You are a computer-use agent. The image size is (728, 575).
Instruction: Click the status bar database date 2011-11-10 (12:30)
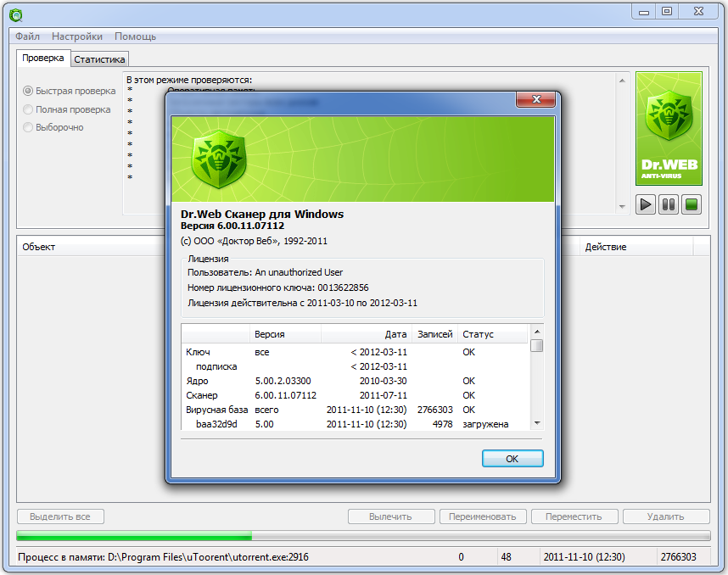pos(584,557)
